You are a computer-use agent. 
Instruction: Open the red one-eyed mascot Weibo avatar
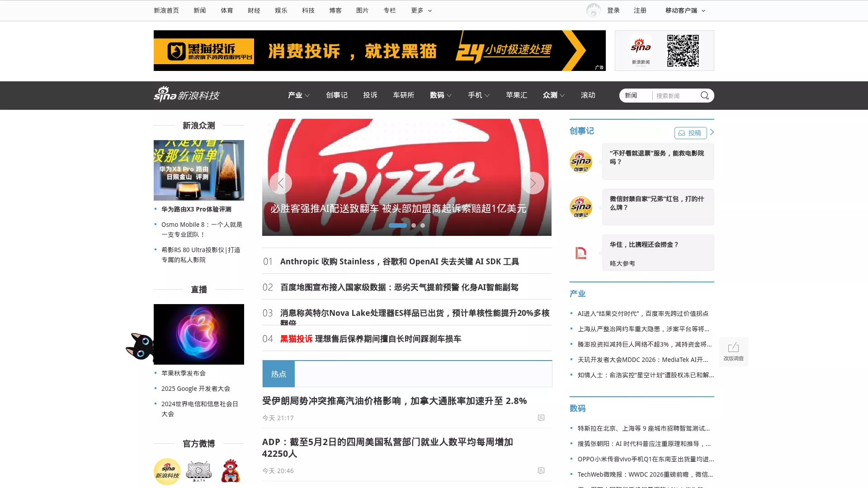pos(231,471)
